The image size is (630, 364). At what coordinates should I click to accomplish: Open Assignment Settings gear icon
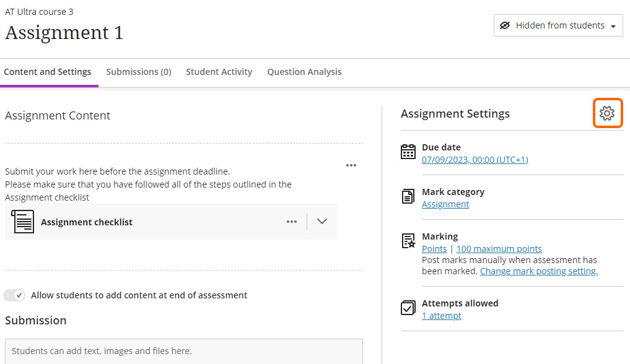pos(606,113)
